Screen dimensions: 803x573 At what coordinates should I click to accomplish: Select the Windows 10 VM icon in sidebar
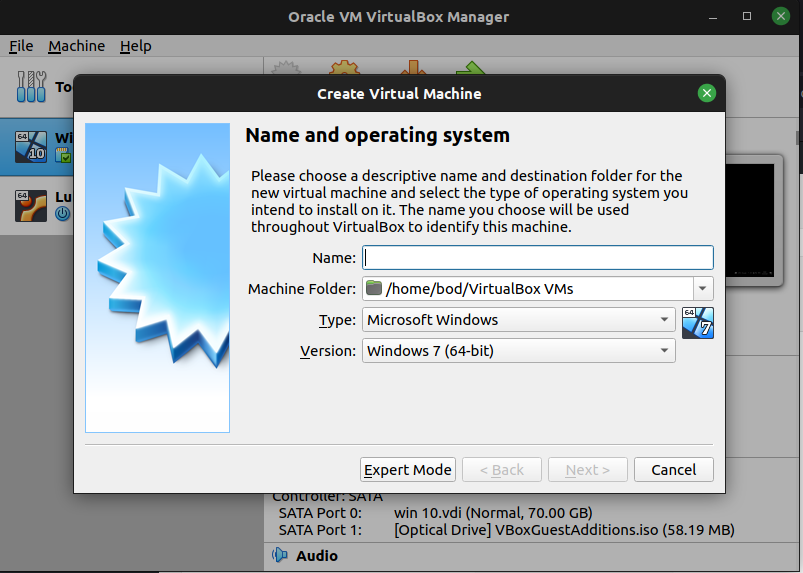(x=31, y=147)
